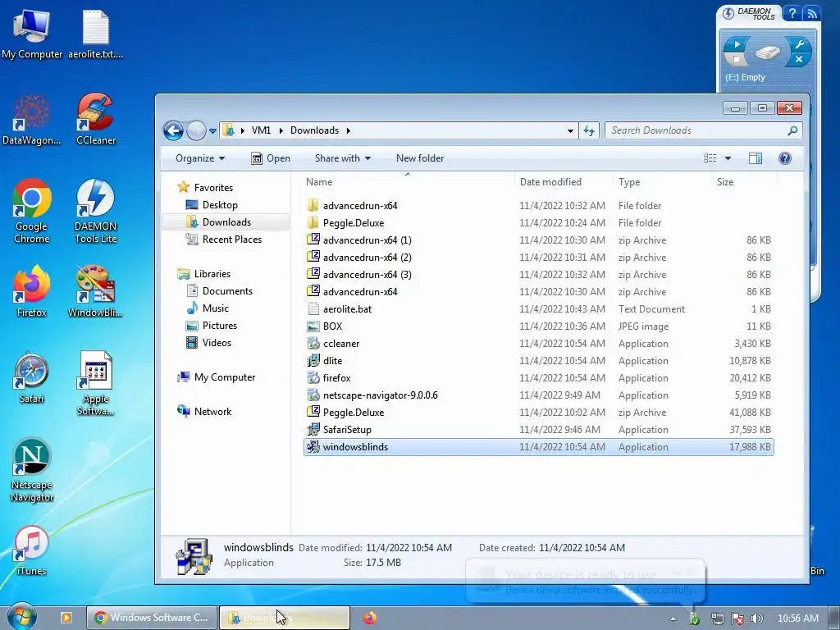Launch Safari desktop shortcut
Viewport: 840px width, 630px height.
pyautogui.click(x=32, y=377)
